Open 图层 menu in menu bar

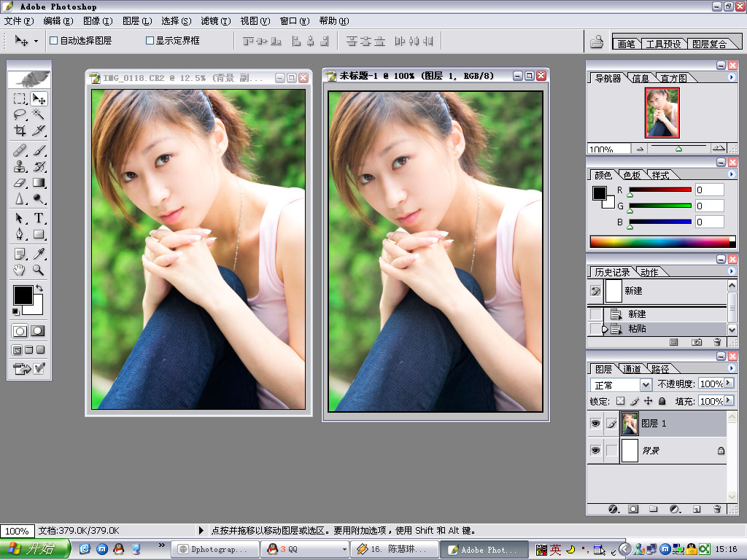point(137,21)
